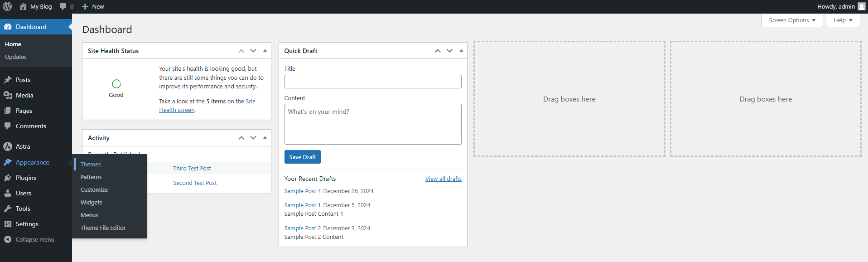Collapse the Activity panel
Image resolution: width=868 pixels, height=262 pixels.
(265, 138)
